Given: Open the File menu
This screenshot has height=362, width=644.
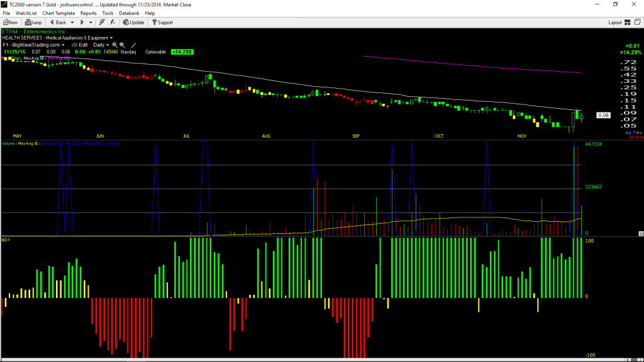Looking at the screenshot, I should pyautogui.click(x=6, y=13).
